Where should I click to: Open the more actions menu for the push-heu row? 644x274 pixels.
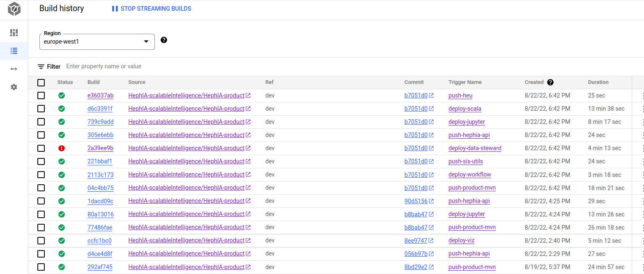[x=641, y=96]
